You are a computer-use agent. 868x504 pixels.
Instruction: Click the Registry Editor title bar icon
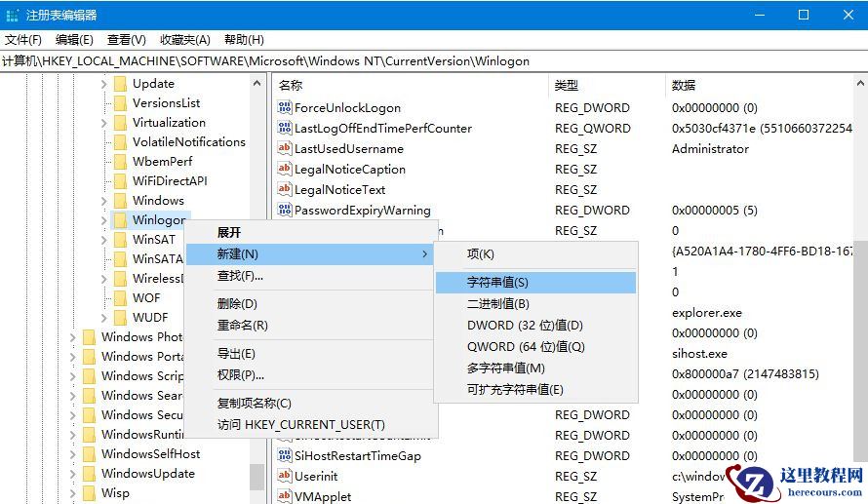12,15
